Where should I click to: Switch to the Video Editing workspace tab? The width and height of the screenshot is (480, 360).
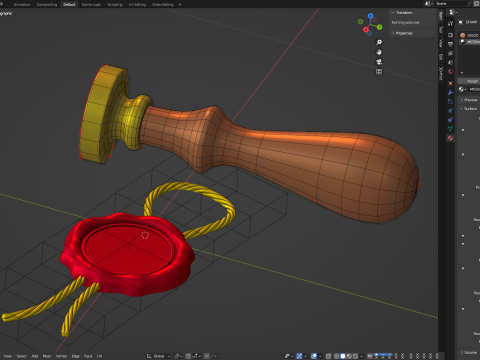click(x=163, y=4)
